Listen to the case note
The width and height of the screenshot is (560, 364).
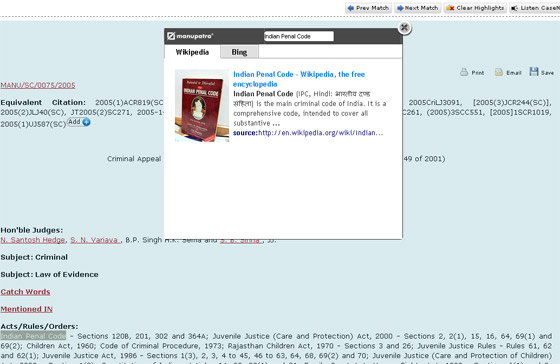(535, 8)
